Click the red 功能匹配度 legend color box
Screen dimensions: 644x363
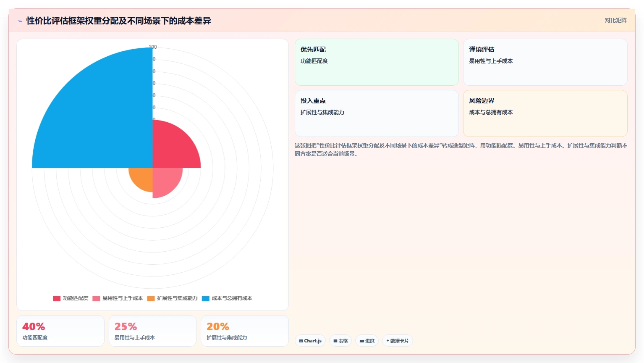[x=57, y=299]
